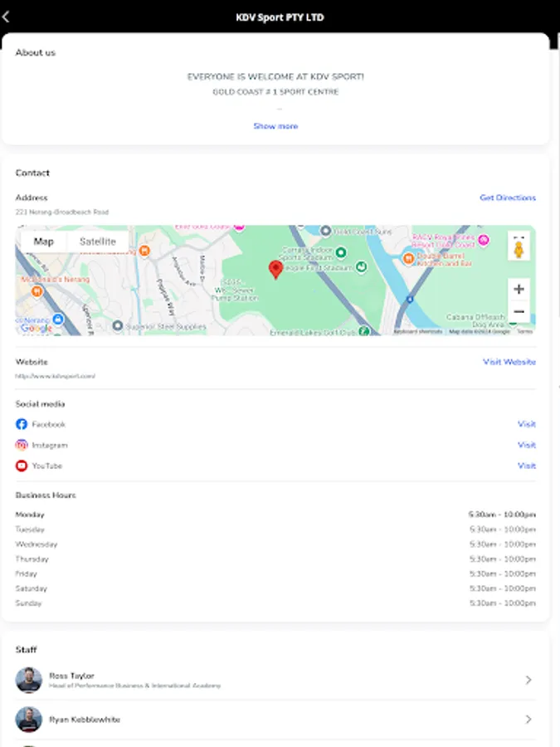Zoom in the map with plus
This screenshot has height=747, width=560.
[x=519, y=289]
